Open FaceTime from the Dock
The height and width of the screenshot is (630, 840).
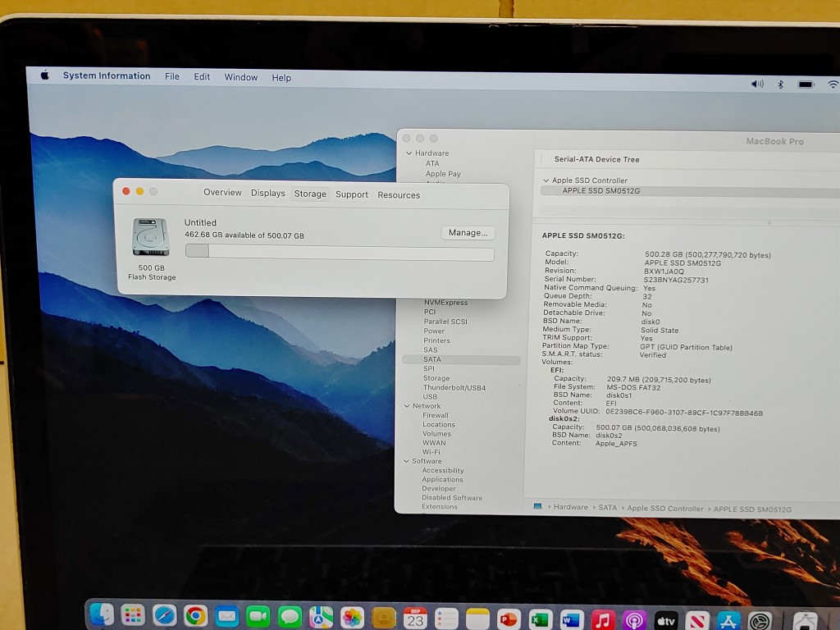click(x=258, y=617)
